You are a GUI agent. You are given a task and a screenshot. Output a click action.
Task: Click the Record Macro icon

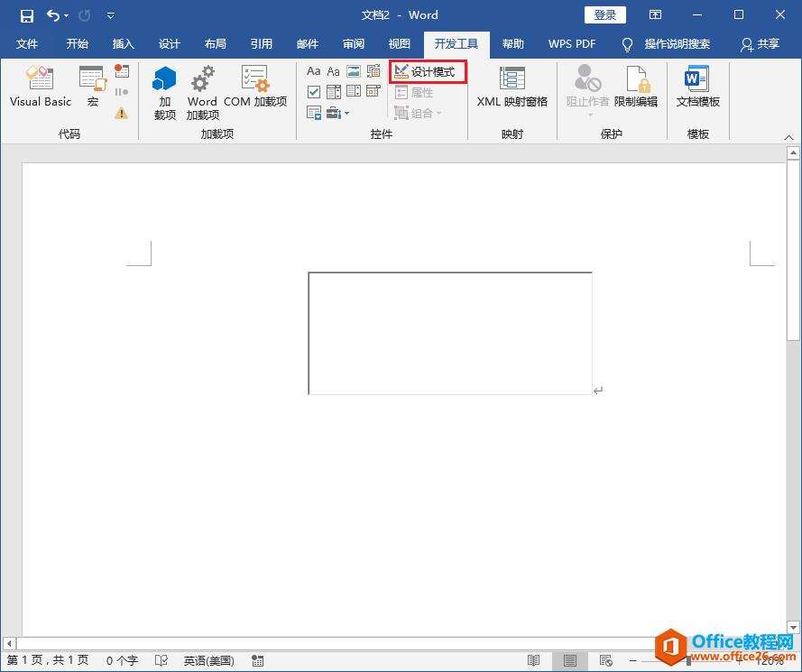click(122, 70)
